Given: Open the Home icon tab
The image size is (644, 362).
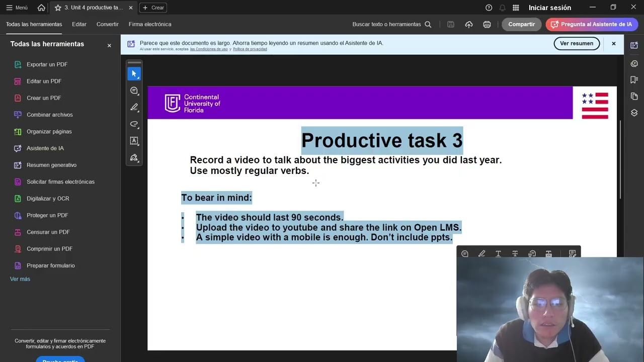Looking at the screenshot, I should point(41,8).
